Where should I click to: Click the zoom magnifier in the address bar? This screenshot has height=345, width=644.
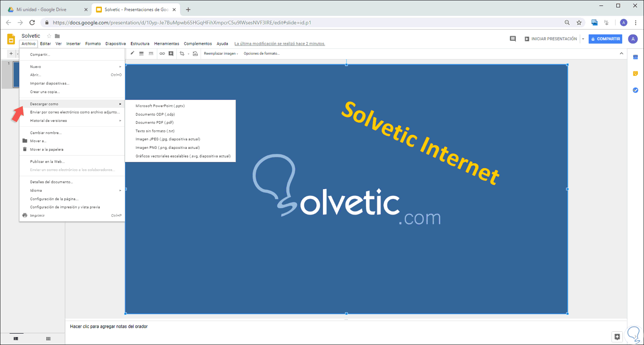pyautogui.click(x=567, y=23)
